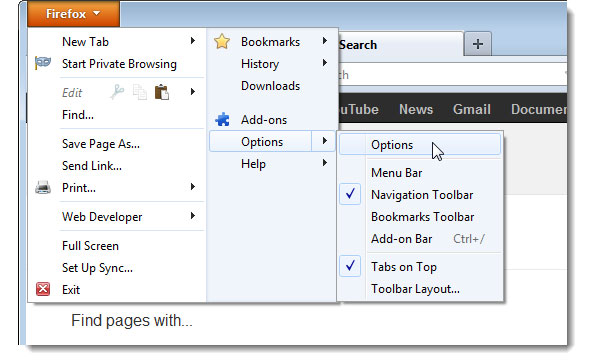Image resolution: width=600 pixels, height=360 pixels.
Task: Click the Firefox menu button
Action: coord(73,14)
